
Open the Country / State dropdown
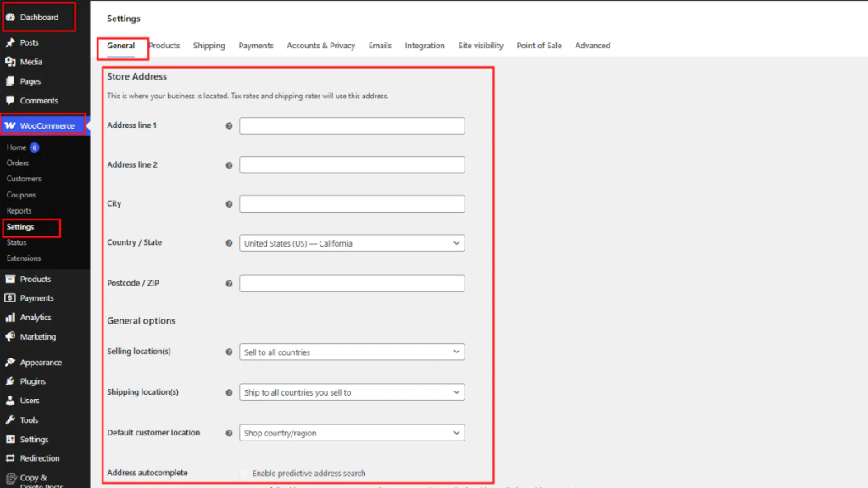point(352,243)
